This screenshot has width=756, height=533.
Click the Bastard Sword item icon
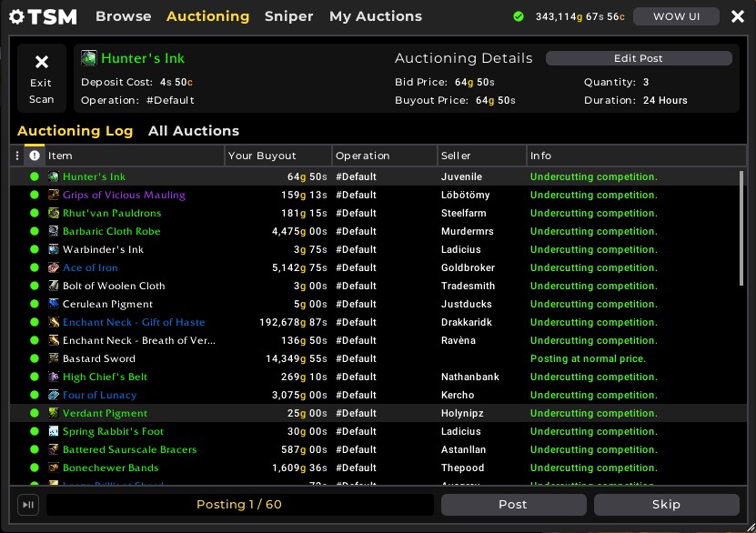pos(54,358)
